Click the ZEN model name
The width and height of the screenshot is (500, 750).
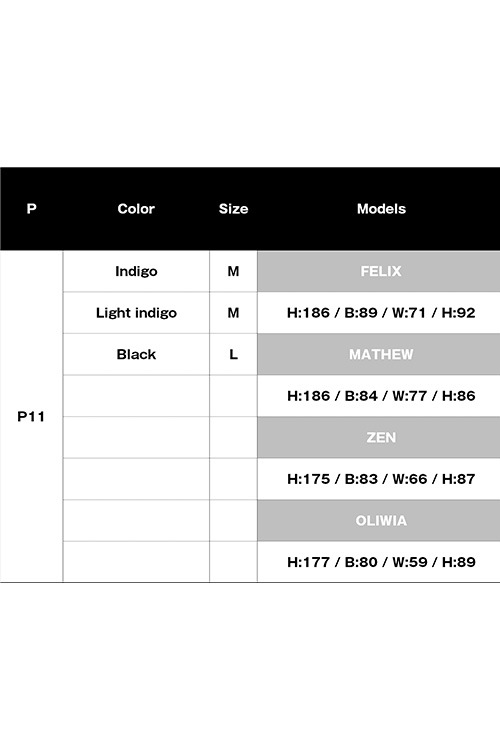coord(381,438)
